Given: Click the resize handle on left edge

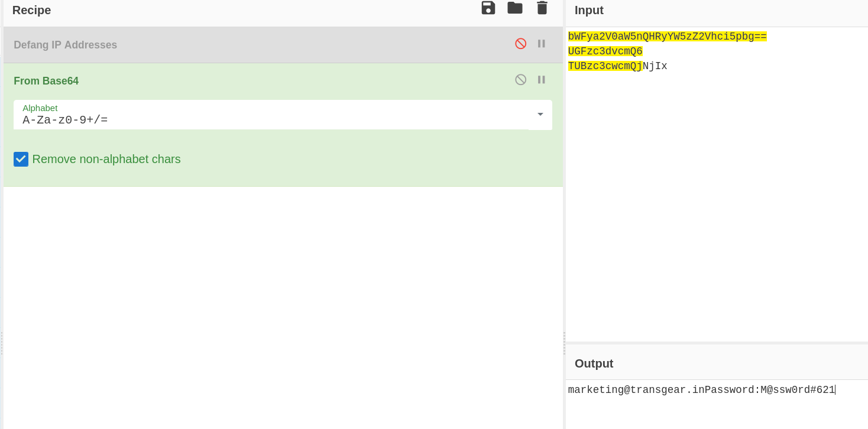Looking at the screenshot, I should pos(1,343).
